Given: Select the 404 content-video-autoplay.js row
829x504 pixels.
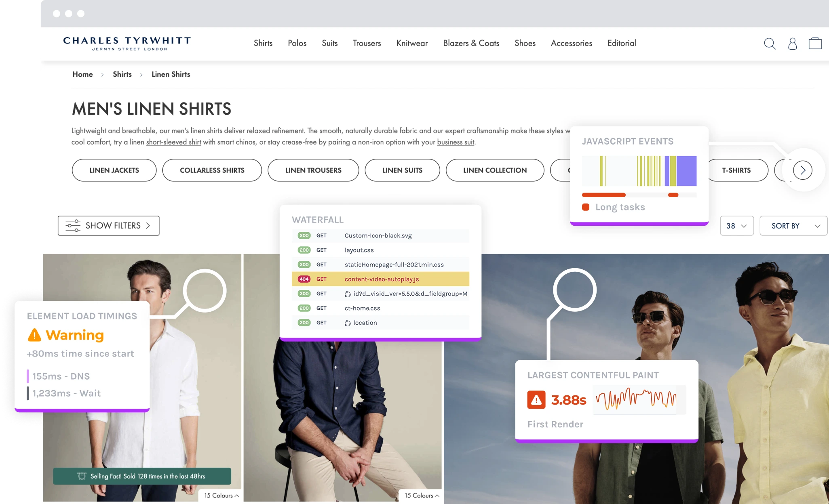Looking at the screenshot, I should [x=380, y=279].
